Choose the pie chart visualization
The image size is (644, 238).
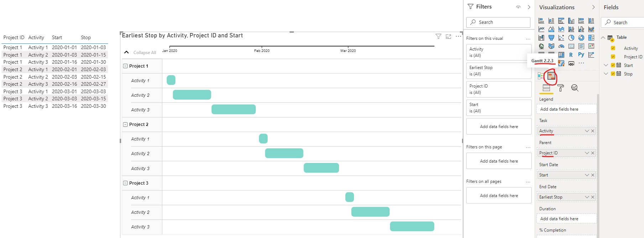571,38
